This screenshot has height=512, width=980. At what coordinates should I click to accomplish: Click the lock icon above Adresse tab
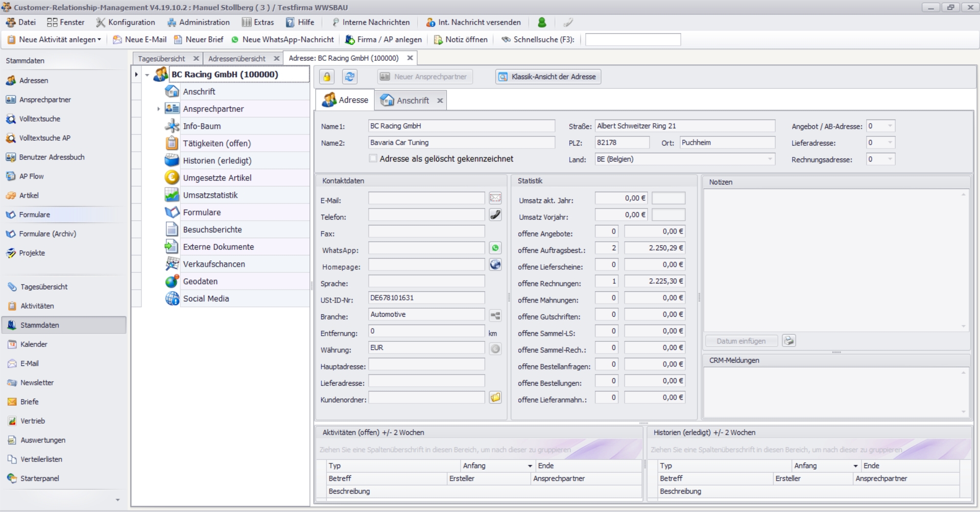click(327, 77)
